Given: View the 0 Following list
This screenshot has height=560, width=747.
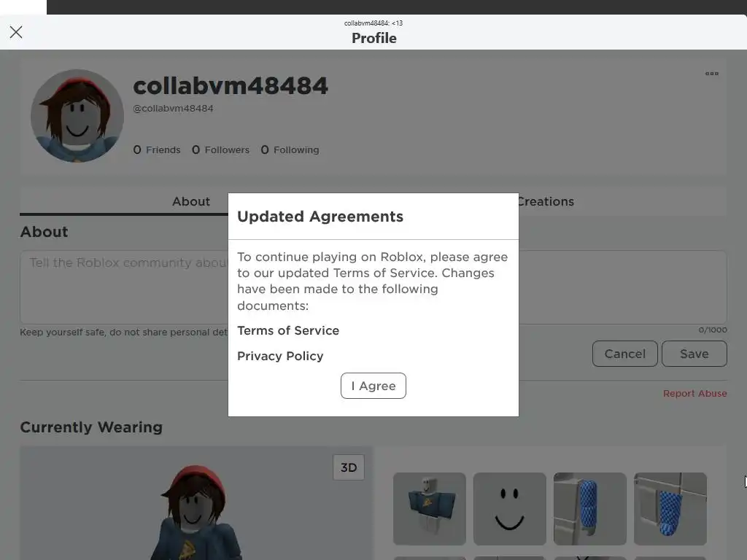Looking at the screenshot, I should [290, 150].
